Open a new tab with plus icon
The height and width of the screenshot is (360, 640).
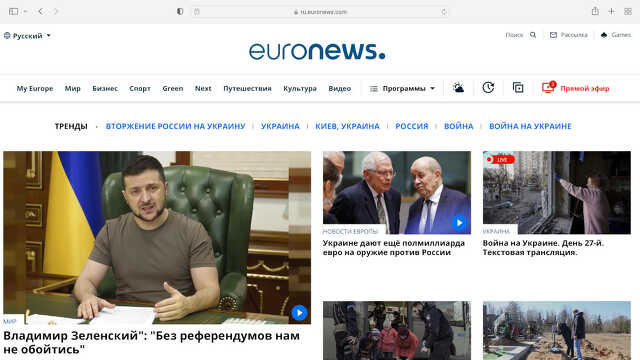[611, 11]
